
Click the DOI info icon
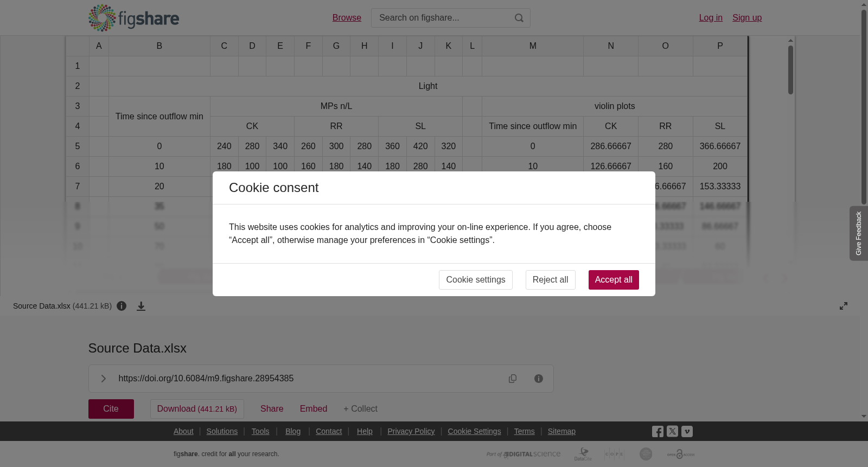coord(539,379)
